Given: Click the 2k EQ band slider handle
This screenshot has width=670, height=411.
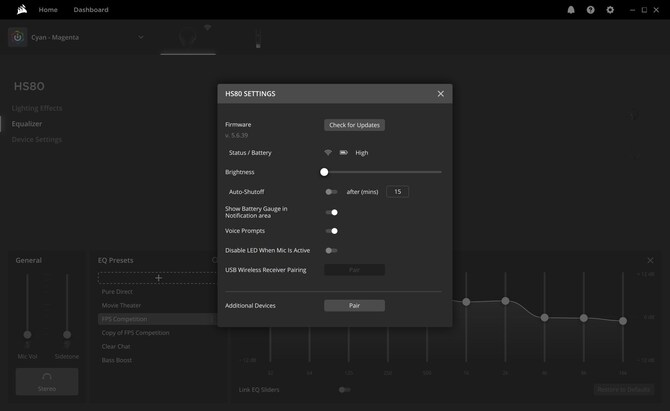Looking at the screenshot, I should click(505, 301).
